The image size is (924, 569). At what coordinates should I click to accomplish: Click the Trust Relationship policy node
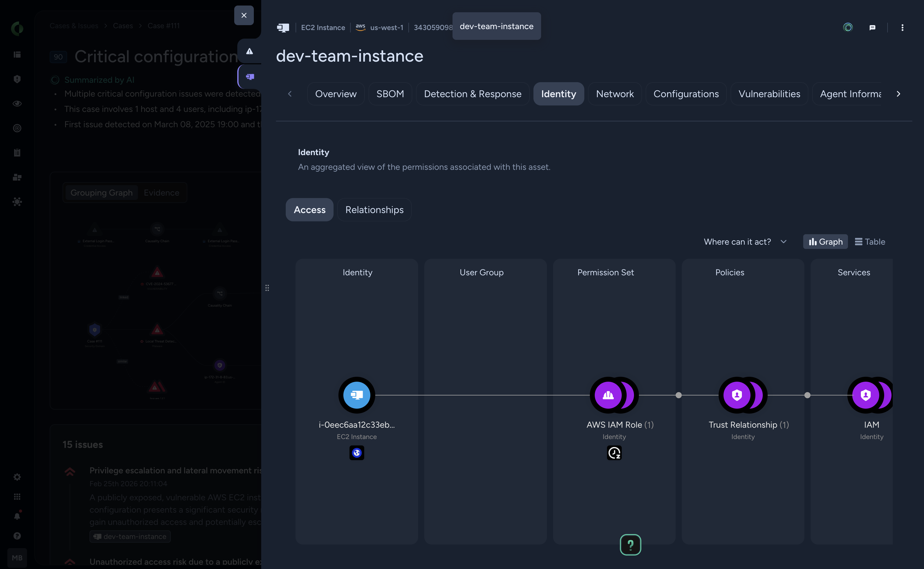coord(737,395)
